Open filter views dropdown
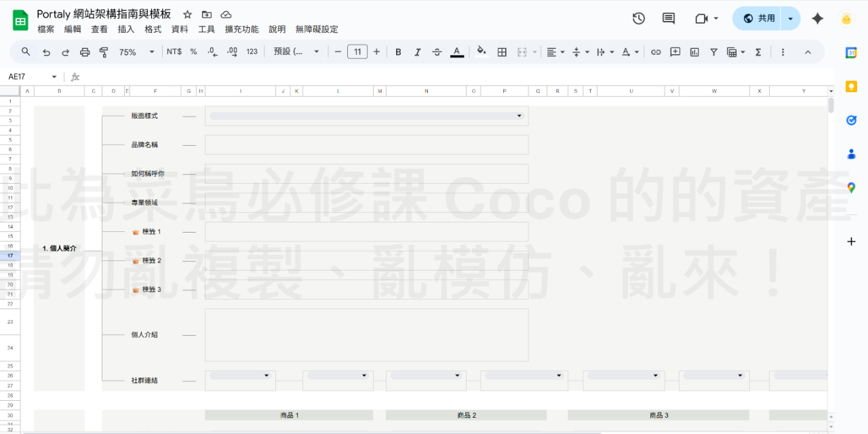Viewport: 868px width, 434px height. point(736,52)
